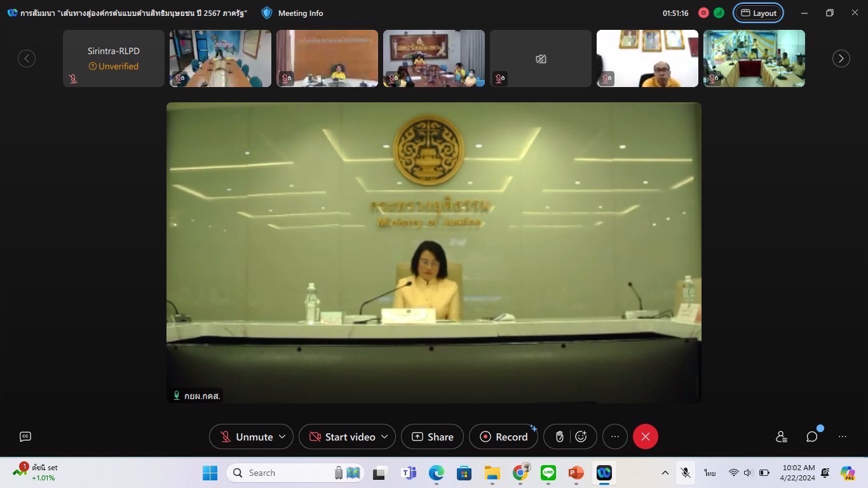The width and height of the screenshot is (868, 488).
Task: Show next participants with right arrow
Action: click(841, 58)
